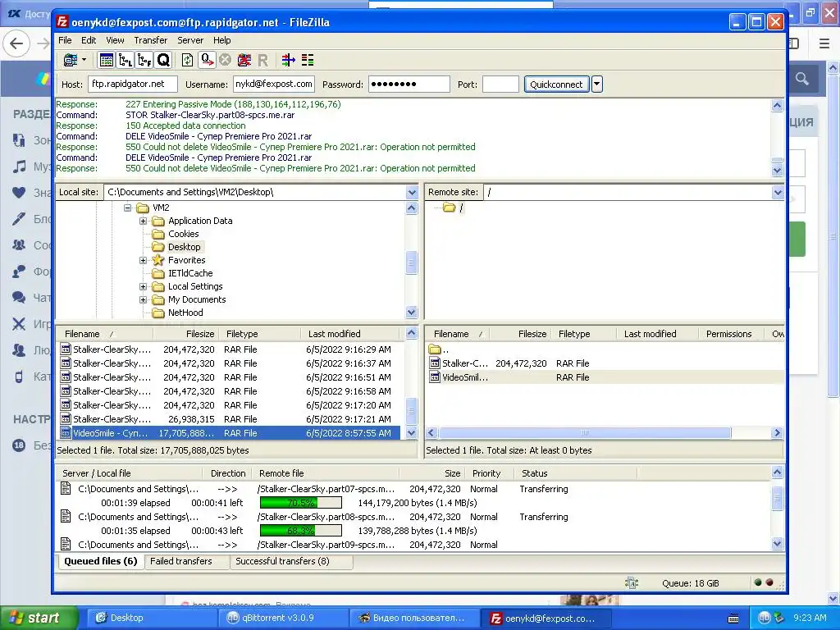Expand the Favorites folder node
This screenshot has width=840, height=630.
click(143, 260)
